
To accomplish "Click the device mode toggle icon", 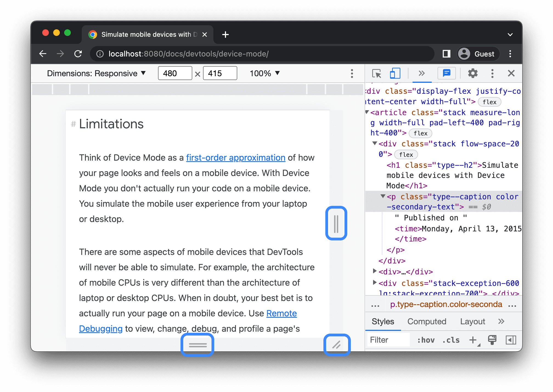I will [x=393, y=73].
